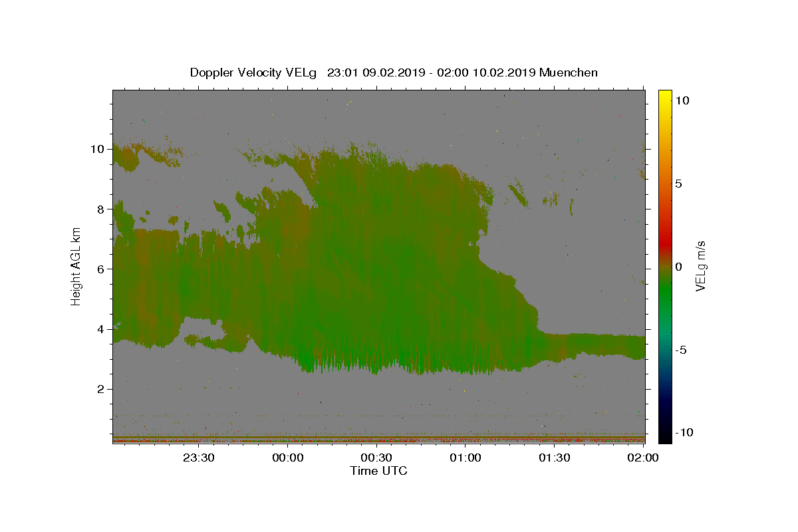
Task: Click the height axis label '10'
Action: (x=97, y=149)
